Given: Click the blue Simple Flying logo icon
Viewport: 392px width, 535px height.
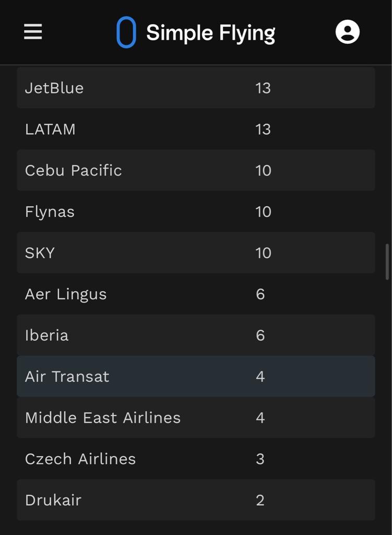Looking at the screenshot, I should (126, 32).
